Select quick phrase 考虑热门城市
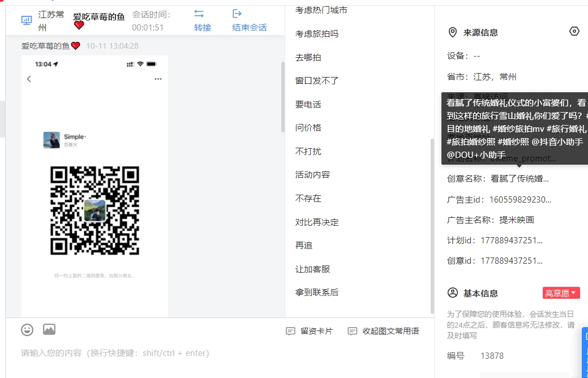This screenshot has height=378, width=588. pos(321,10)
